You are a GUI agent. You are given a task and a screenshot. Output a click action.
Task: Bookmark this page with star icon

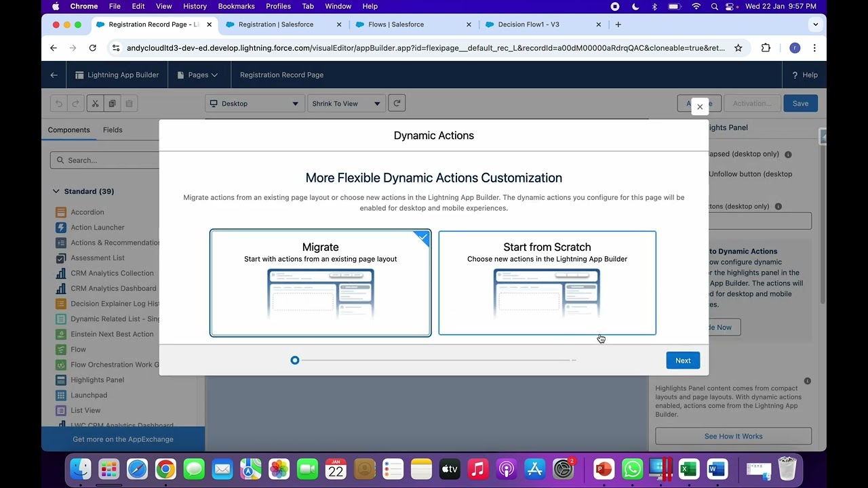point(738,48)
